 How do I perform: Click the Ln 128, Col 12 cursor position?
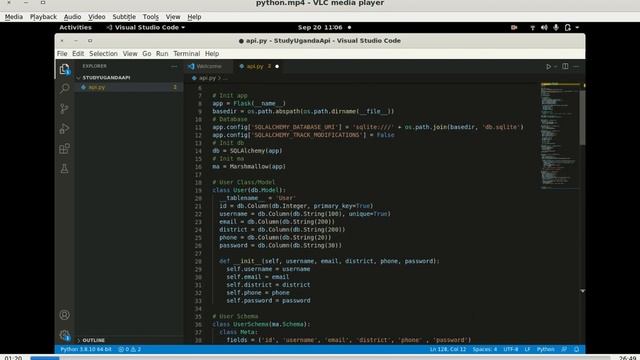[448, 349]
